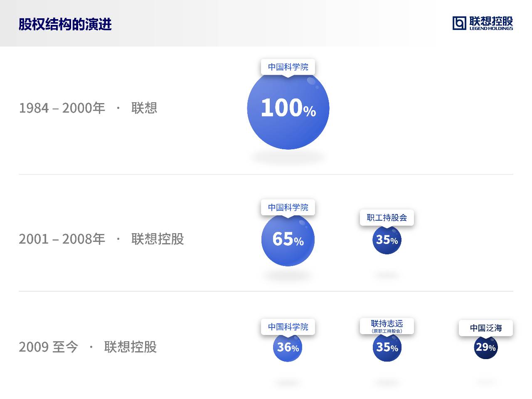Click the Legend Holdings logo icon
This screenshot has width=532, height=399.
459,23
